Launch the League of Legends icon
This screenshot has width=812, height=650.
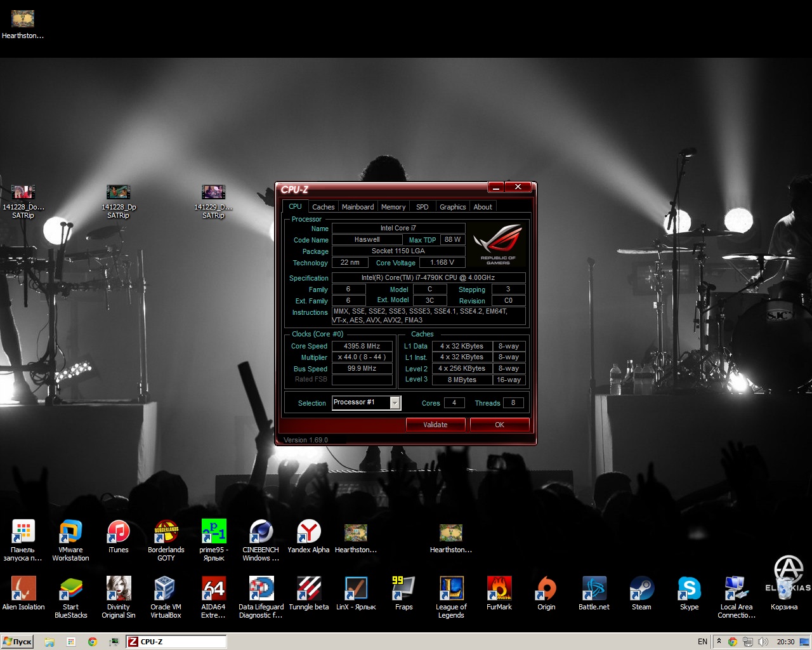(451, 597)
